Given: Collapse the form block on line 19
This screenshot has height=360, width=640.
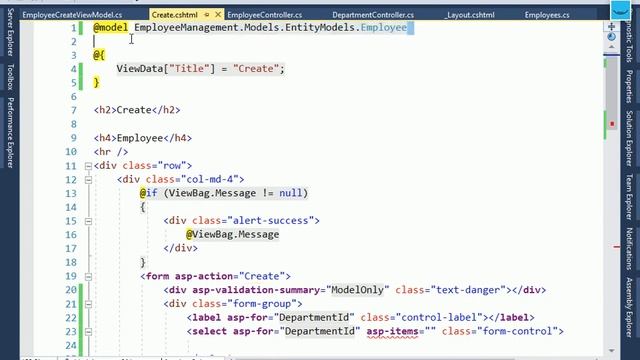Looking at the screenshot, I should 88,277.
